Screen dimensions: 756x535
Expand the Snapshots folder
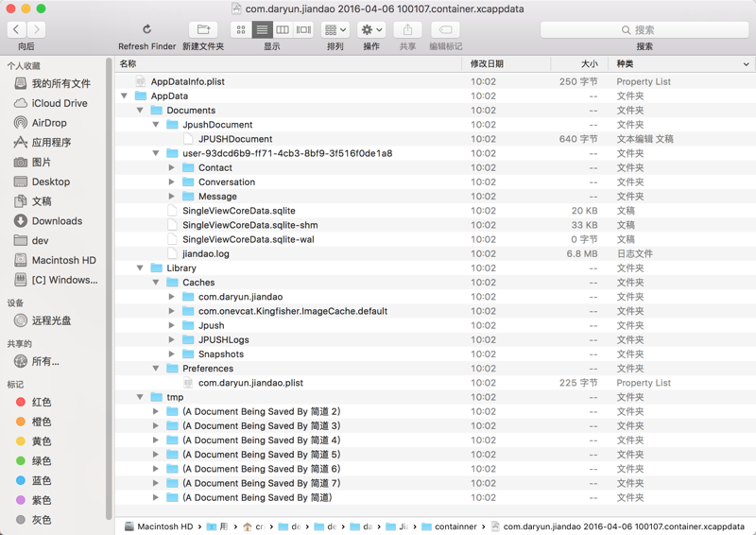pyautogui.click(x=172, y=354)
